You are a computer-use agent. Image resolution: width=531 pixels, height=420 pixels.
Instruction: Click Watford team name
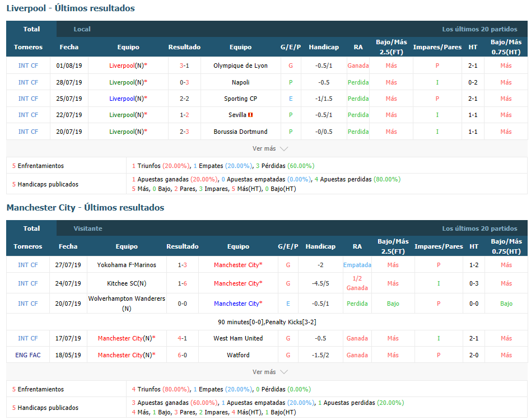pos(238,355)
